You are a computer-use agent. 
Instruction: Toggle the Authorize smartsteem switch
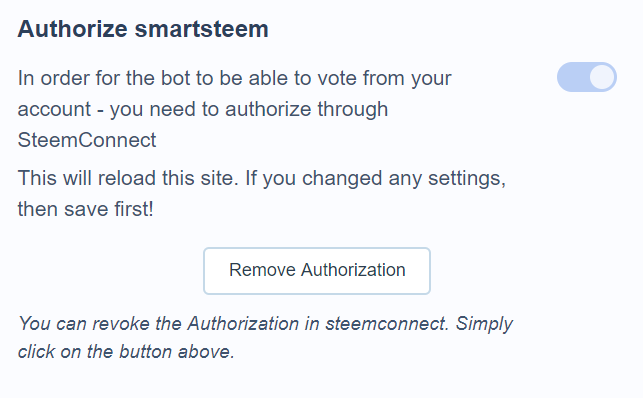(586, 77)
